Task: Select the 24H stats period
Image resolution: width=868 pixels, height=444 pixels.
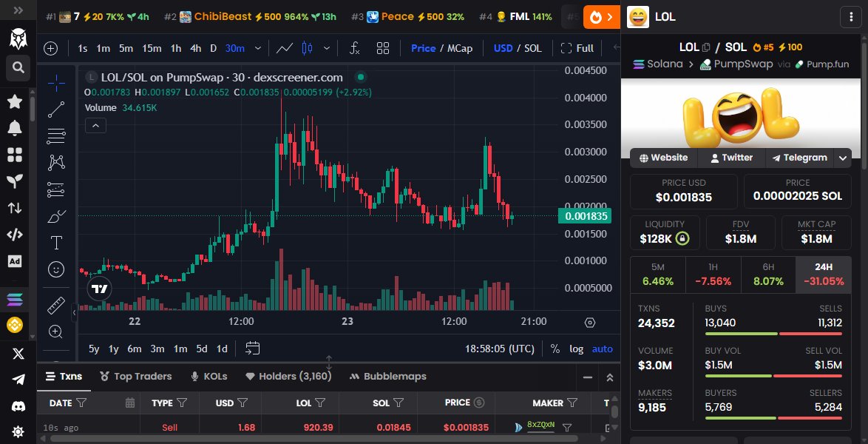Action: coord(823,275)
